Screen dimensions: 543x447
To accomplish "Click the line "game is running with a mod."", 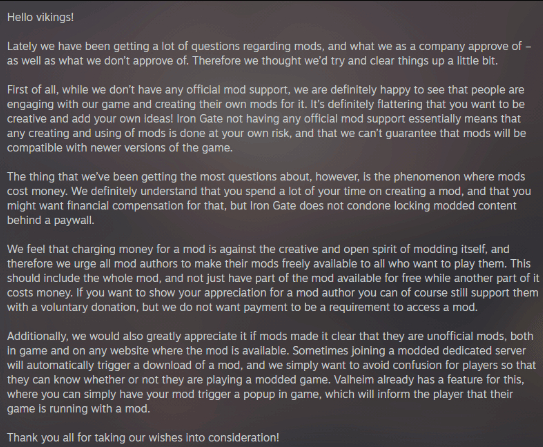I will [79, 409].
